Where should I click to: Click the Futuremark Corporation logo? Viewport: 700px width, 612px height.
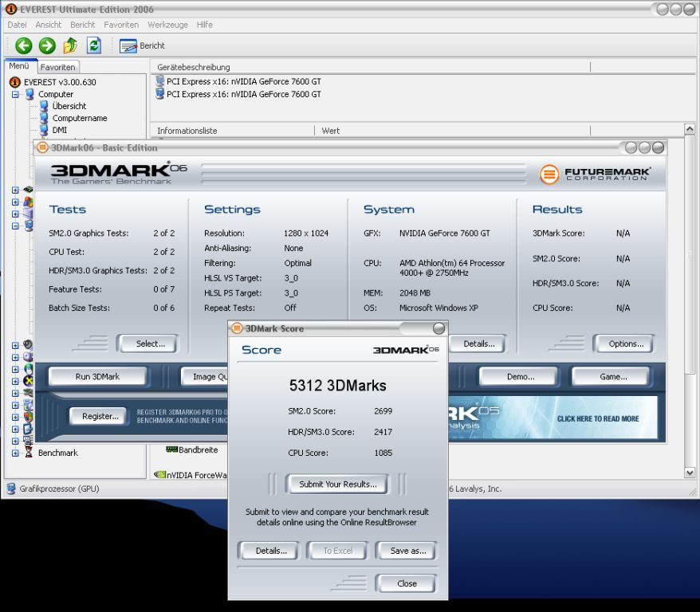(x=594, y=174)
